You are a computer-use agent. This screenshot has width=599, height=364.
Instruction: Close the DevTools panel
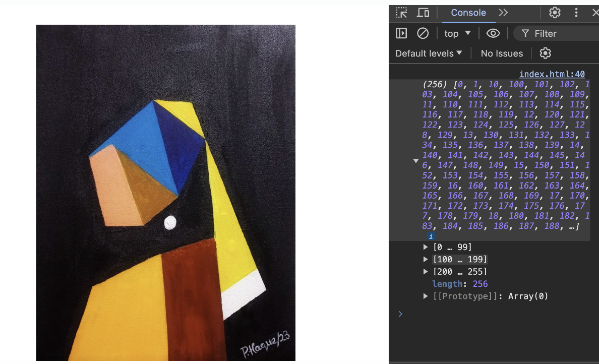[x=595, y=13]
